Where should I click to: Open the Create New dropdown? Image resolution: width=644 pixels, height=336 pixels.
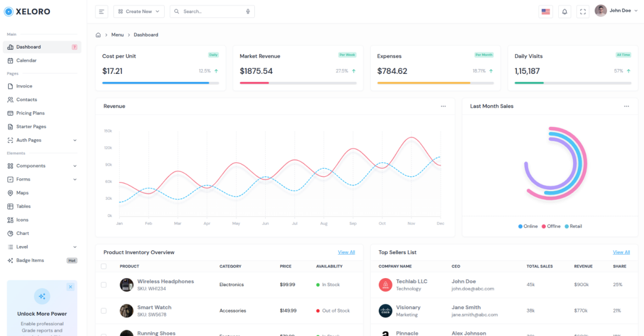[139, 11]
